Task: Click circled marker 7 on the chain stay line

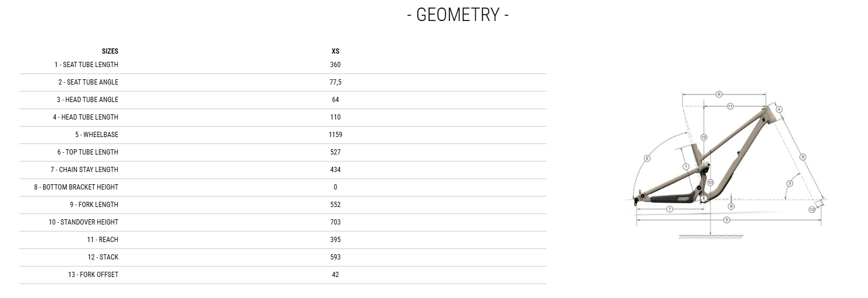Action: point(669,209)
